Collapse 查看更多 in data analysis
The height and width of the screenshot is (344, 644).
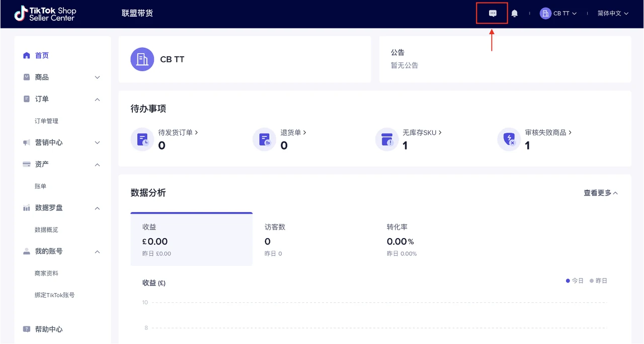[600, 193]
